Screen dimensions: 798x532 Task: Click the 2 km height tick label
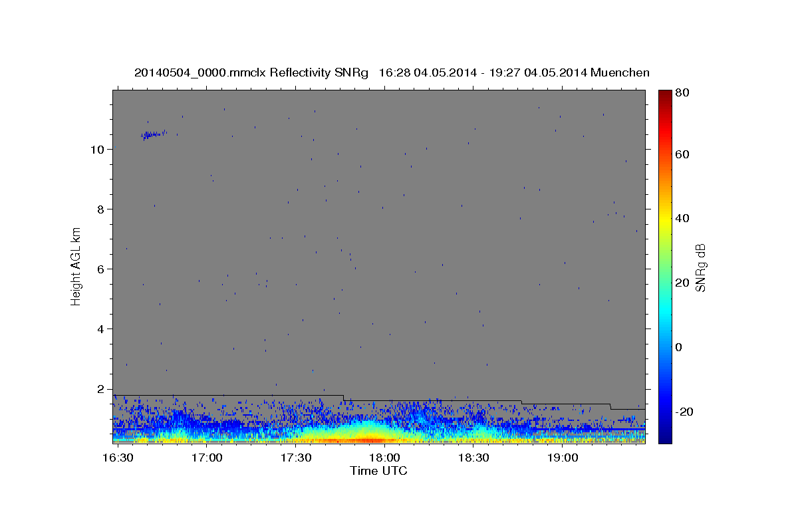coord(100,388)
